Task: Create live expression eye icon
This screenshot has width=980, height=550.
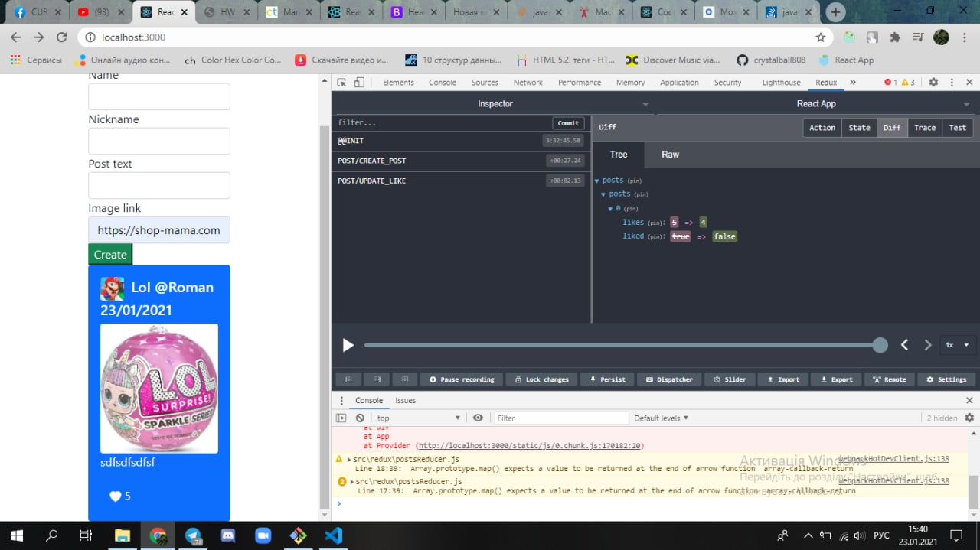Action: tap(478, 418)
